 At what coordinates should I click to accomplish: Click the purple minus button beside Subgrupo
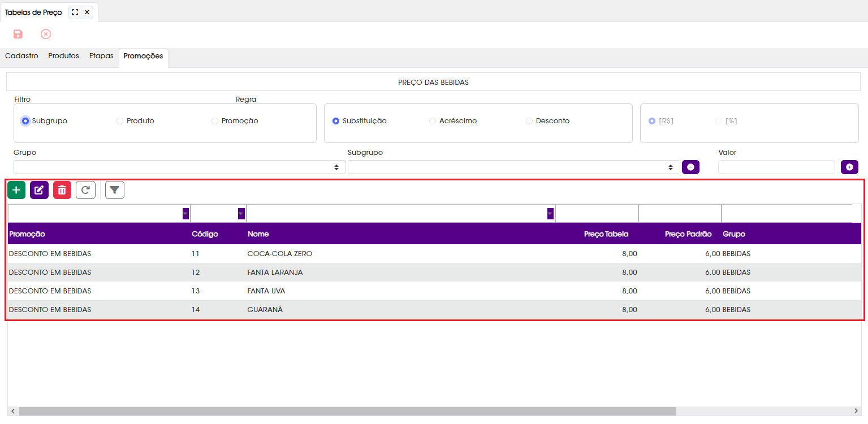point(690,167)
